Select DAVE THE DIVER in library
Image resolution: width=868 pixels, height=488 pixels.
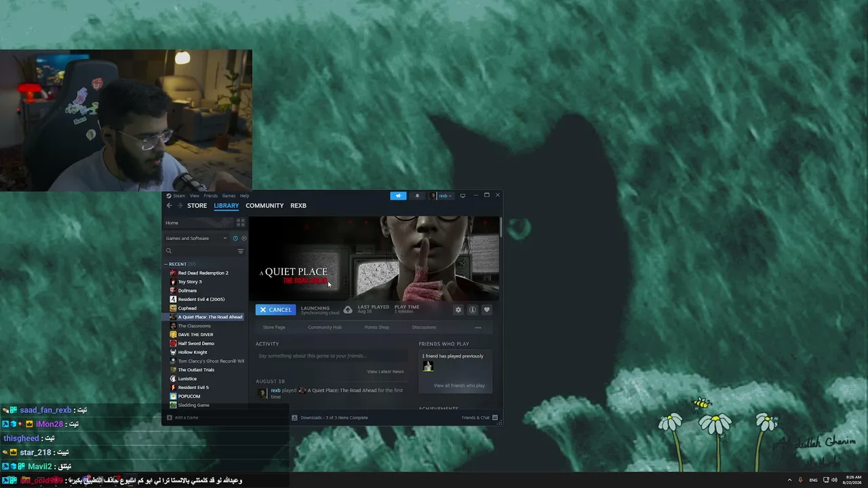(x=203, y=335)
